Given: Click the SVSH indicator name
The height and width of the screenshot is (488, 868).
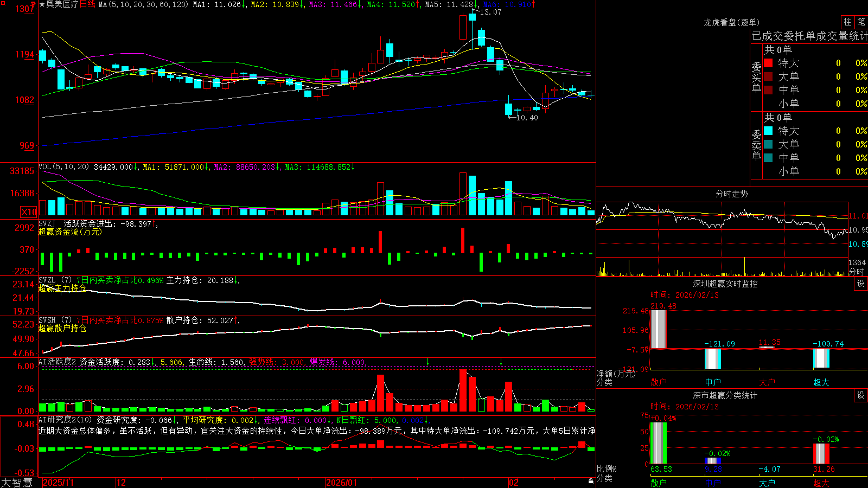Looking at the screenshot, I should tap(47, 320).
